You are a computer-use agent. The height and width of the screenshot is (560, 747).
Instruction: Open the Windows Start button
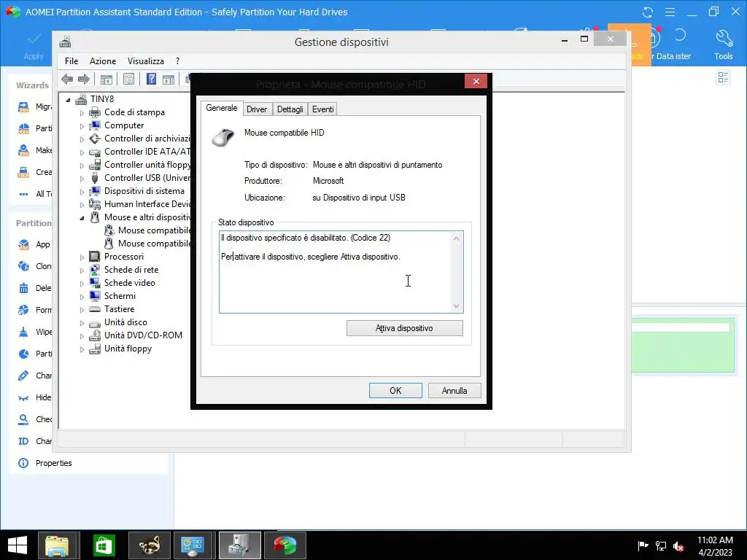click(x=18, y=545)
